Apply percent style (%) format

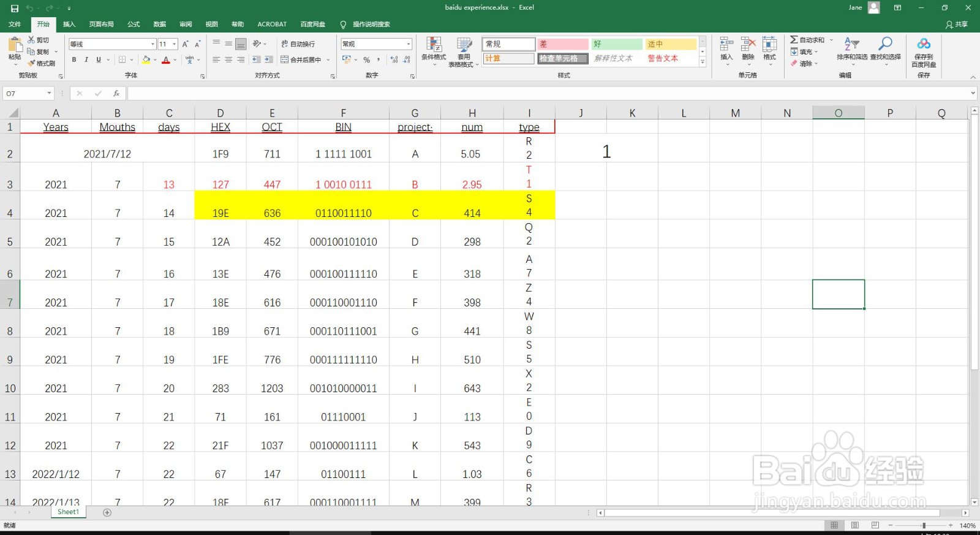(x=366, y=59)
